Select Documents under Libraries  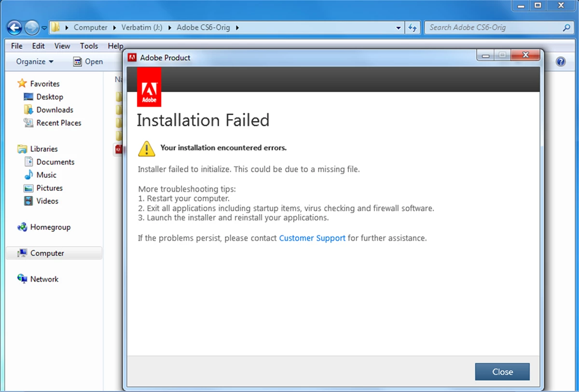55,162
